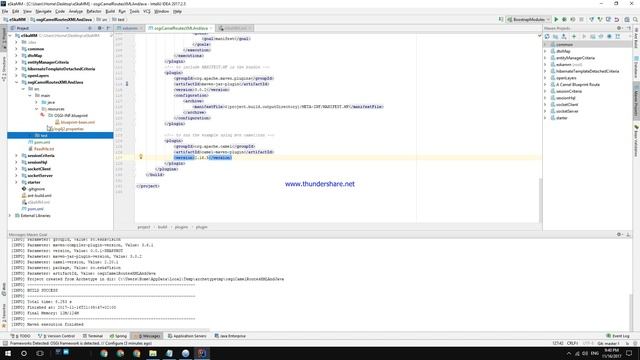Switch to IntelliJ IDEA taskbar icon

click(x=202, y=353)
